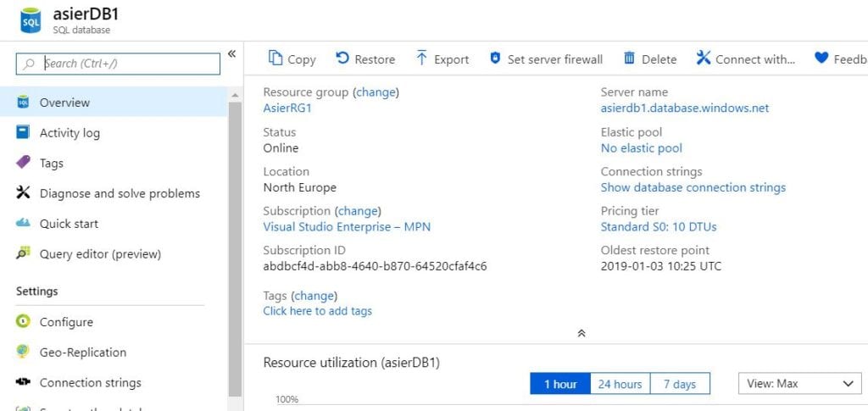Collapse the sidebar with double chevron
Viewport: 868px width, 411px height.
click(232, 53)
